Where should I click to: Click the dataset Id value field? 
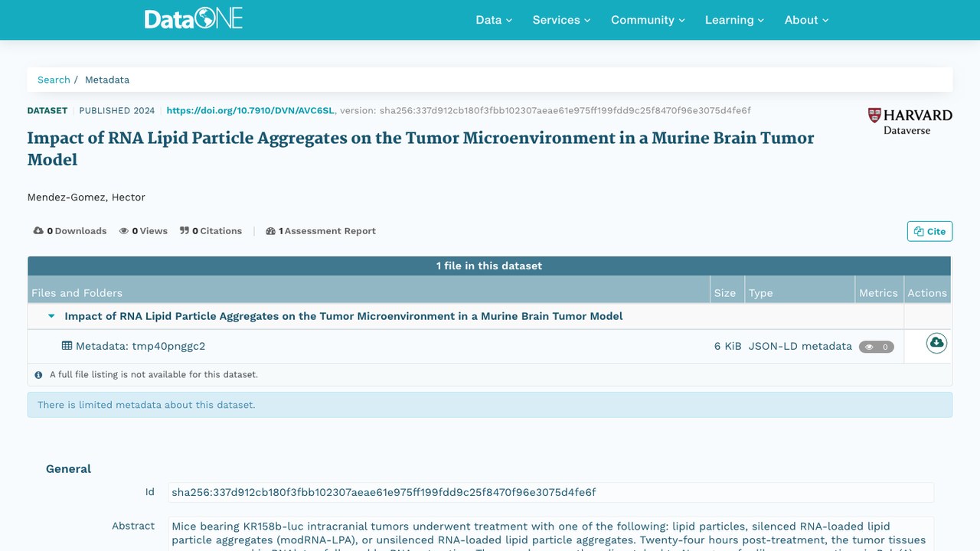coord(550,492)
